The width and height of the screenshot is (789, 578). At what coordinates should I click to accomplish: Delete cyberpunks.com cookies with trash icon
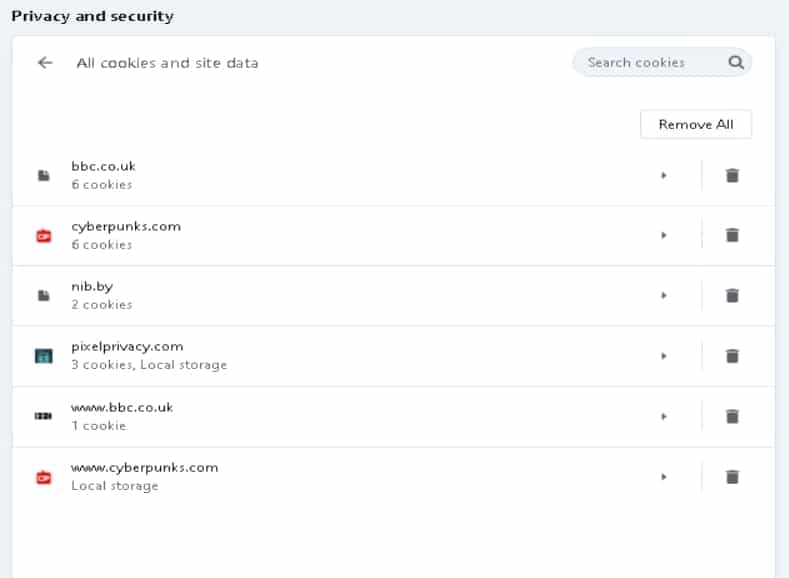(x=732, y=235)
